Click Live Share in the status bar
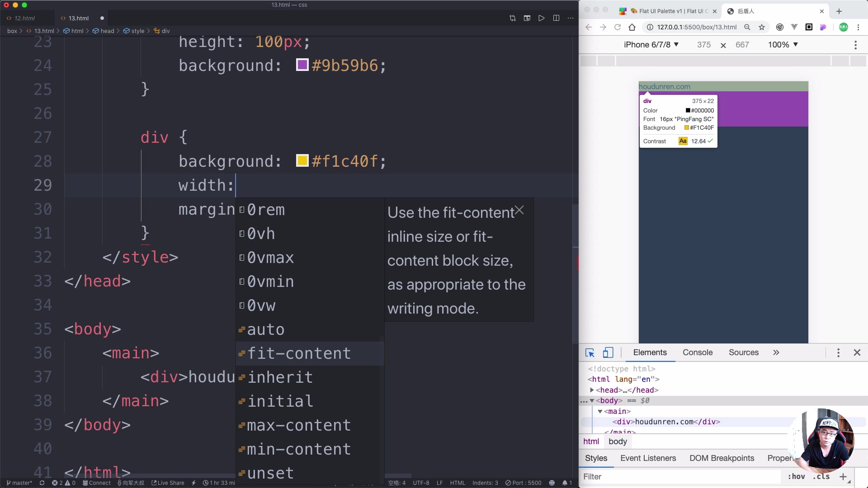 [168, 483]
